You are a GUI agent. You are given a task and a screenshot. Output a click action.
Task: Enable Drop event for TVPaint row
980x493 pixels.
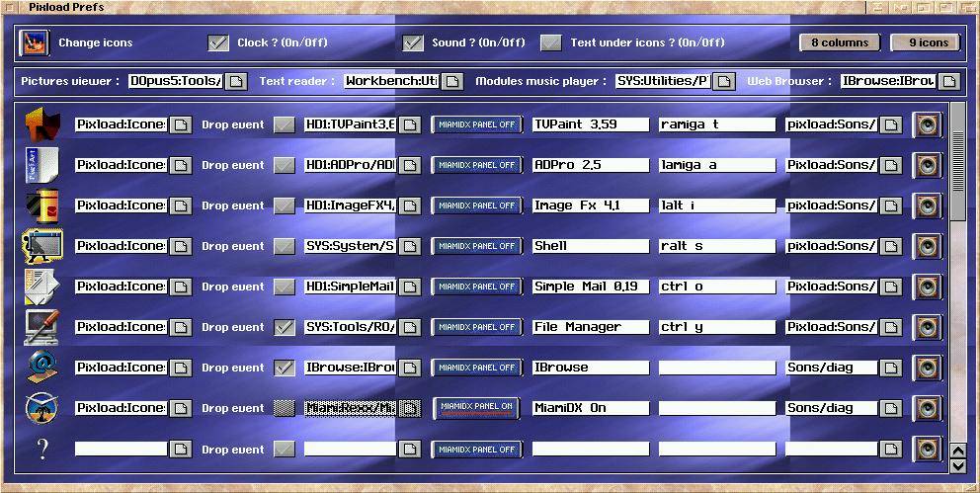(x=285, y=124)
